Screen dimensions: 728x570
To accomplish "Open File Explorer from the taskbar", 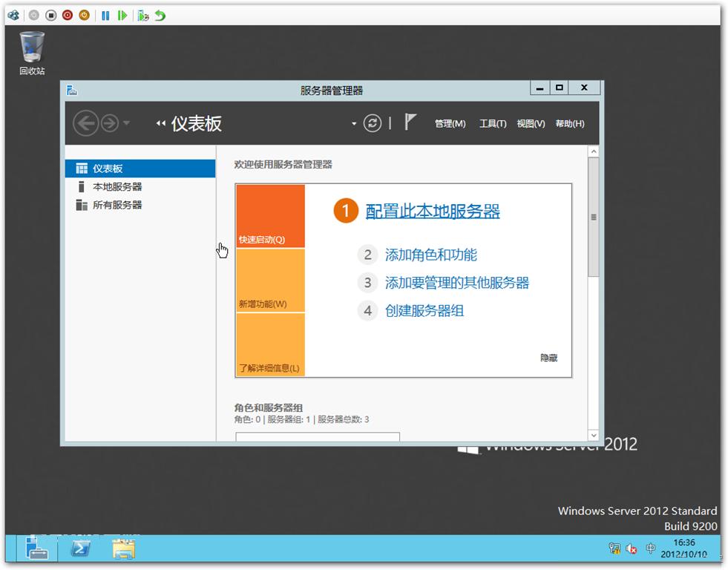I will coord(124,549).
